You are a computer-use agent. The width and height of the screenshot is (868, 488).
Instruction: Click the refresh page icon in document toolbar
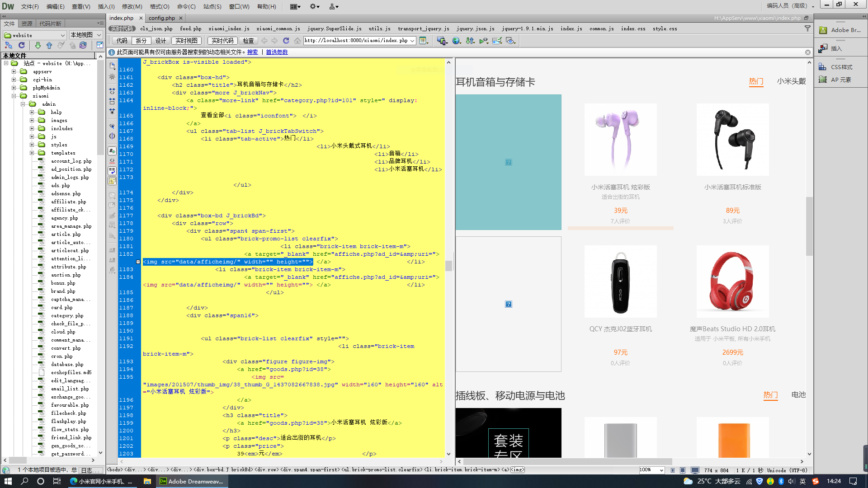pyautogui.click(x=286, y=41)
